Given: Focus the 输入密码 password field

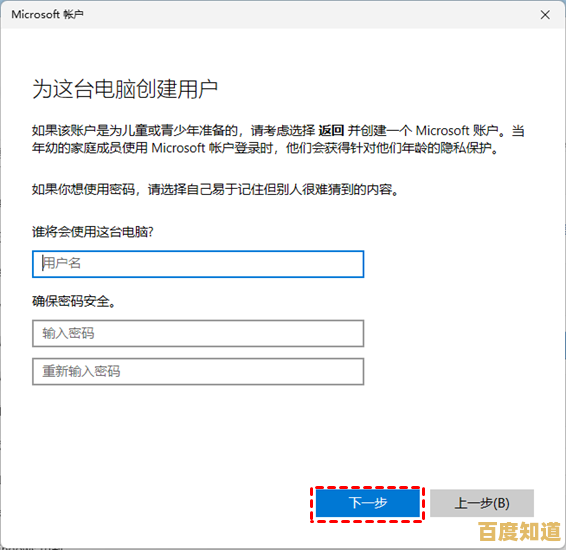Looking at the screenshot, I should point(198,333).
